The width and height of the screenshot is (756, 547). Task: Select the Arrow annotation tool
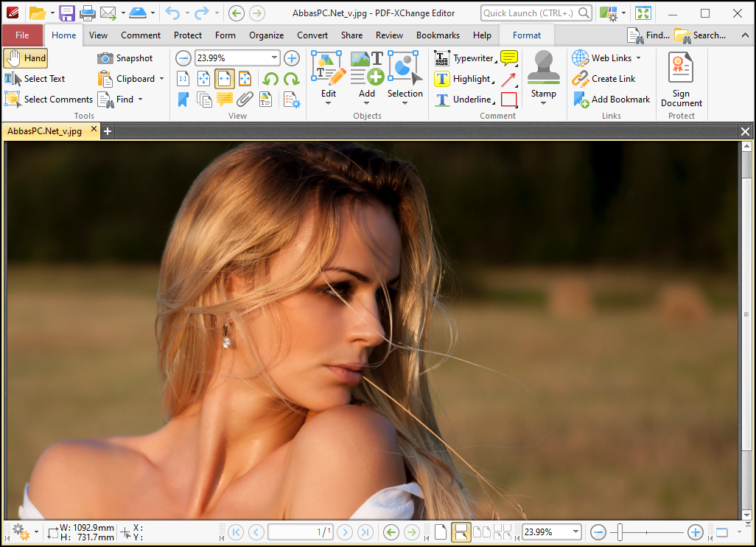coord(509,79)
